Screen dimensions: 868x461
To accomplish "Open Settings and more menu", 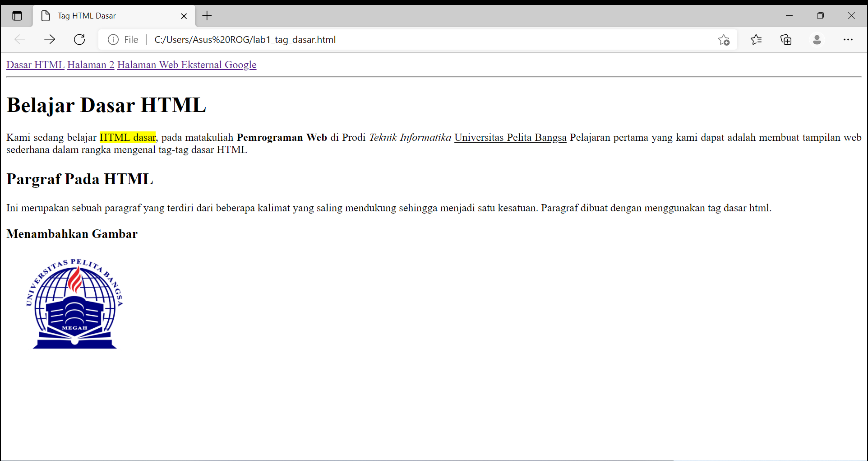I will [848, 40].
